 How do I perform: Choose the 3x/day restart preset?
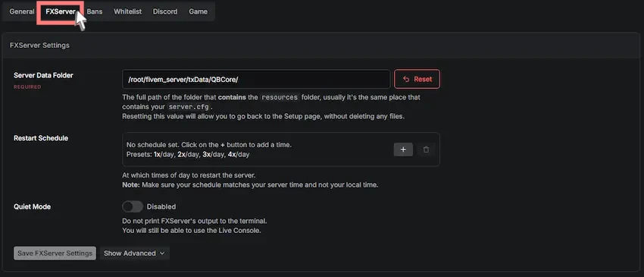pyautogui.click(x=212, y=155)
